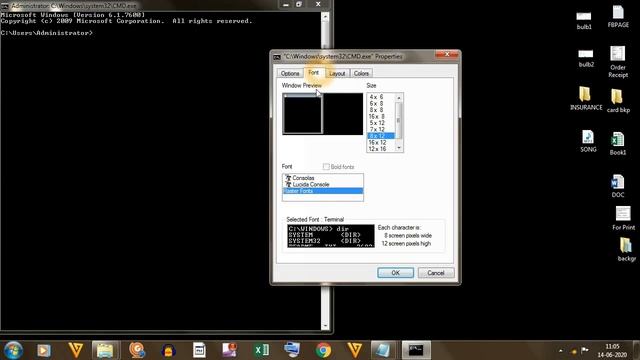
Task: Switch to the CMD taskbar button
Action: (x=416, y=350)
